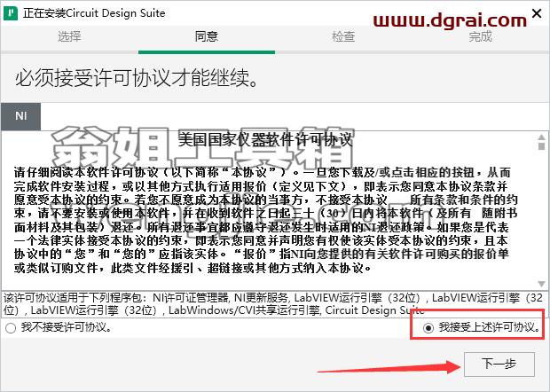This screenshot has height=392, width=550.
Task: Switch to the 完成 step tab
Action: click(x=481, y=36)
